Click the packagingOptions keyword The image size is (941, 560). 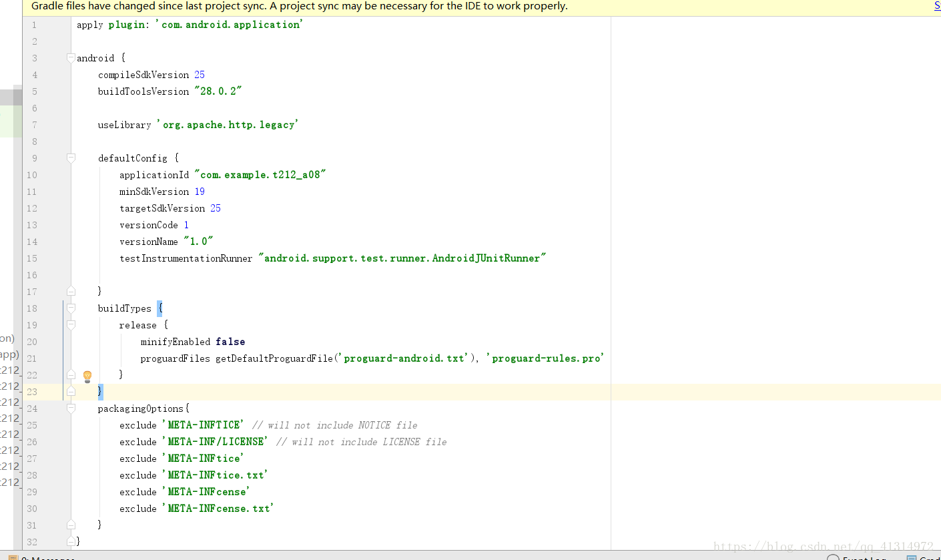point(141,408)
